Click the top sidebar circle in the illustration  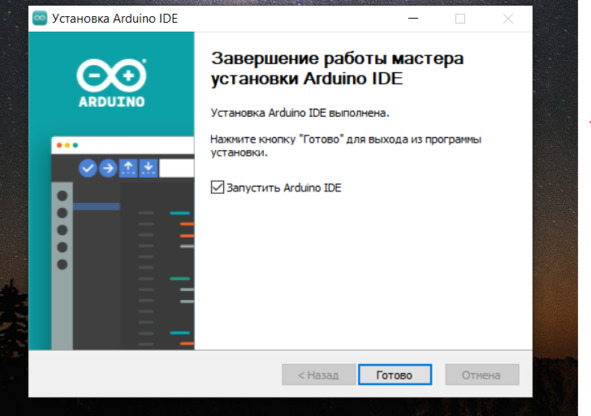[x=62, y=196]
